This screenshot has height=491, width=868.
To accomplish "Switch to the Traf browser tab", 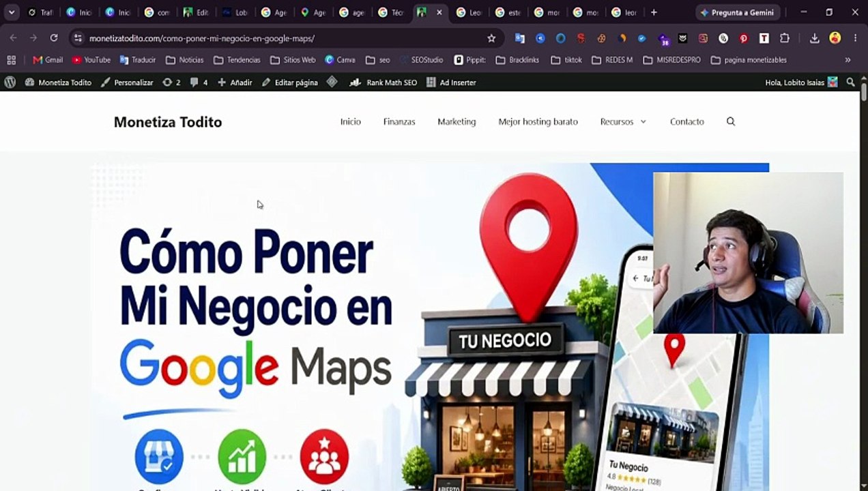I will (x=40, y=12).
